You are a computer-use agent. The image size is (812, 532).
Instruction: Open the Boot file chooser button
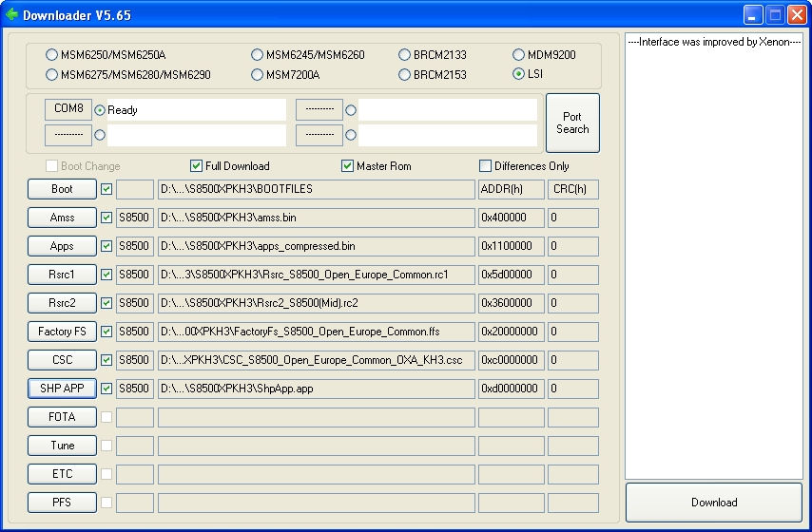62,189
